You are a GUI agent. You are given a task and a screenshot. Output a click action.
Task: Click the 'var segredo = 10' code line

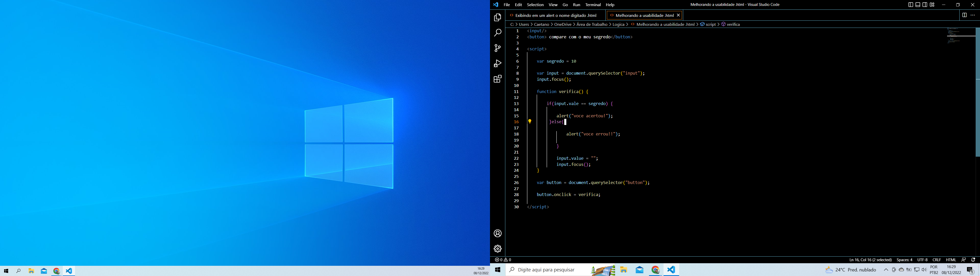tap(557, 61)
